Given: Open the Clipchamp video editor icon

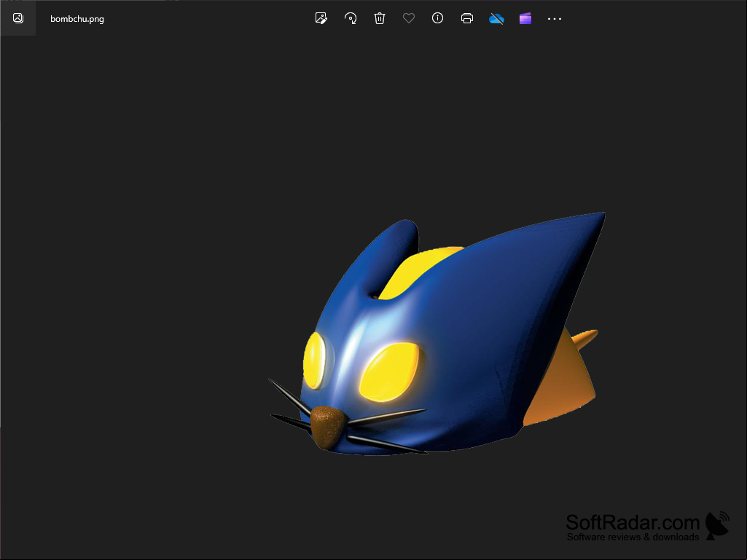Looking at the screenshot, I should pos(525,19).
